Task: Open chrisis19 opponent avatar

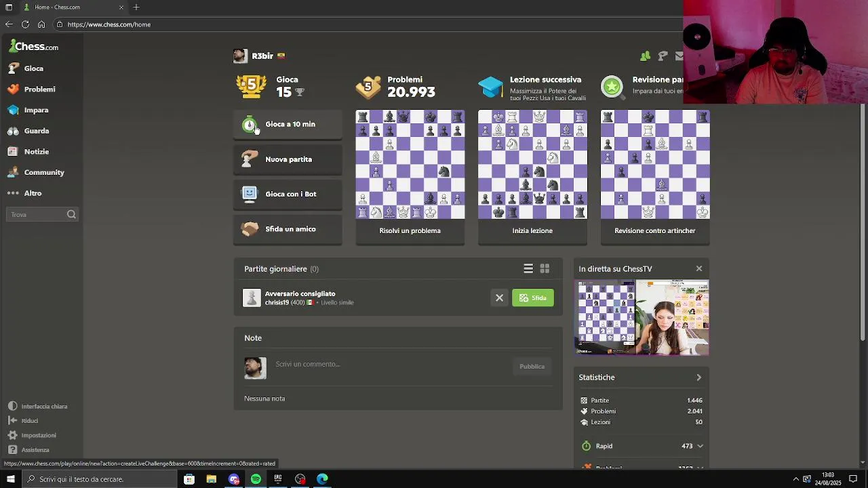Action: [252, 298]
